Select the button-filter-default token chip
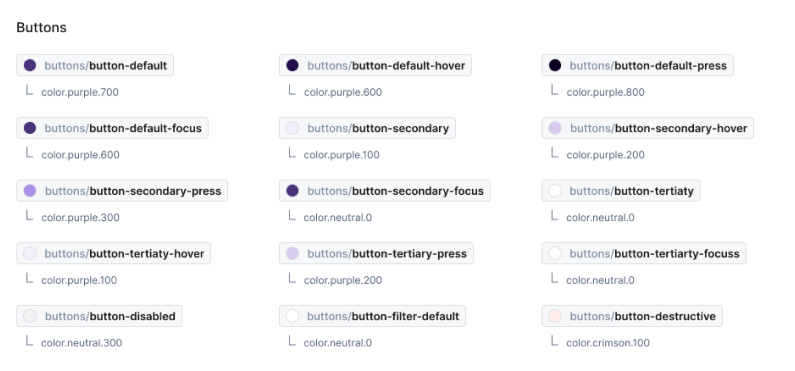Viewport: 795px width, 371px height. (x=372, y=316)
